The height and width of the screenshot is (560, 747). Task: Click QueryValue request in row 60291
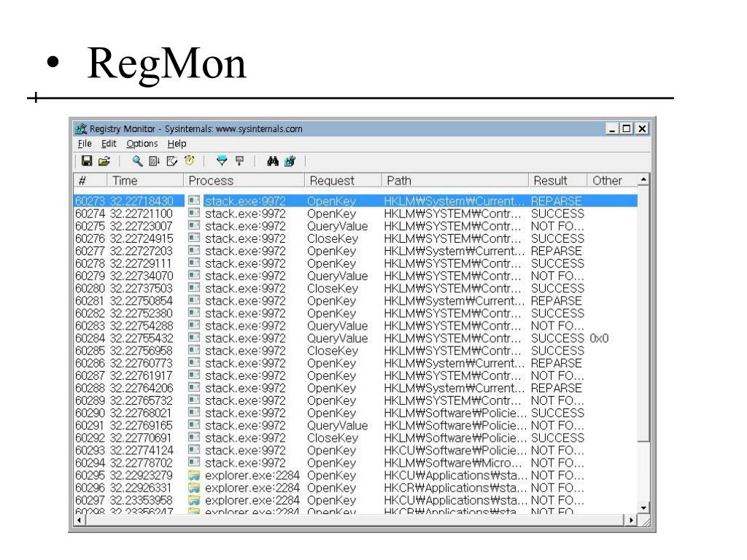coord(337,425)
